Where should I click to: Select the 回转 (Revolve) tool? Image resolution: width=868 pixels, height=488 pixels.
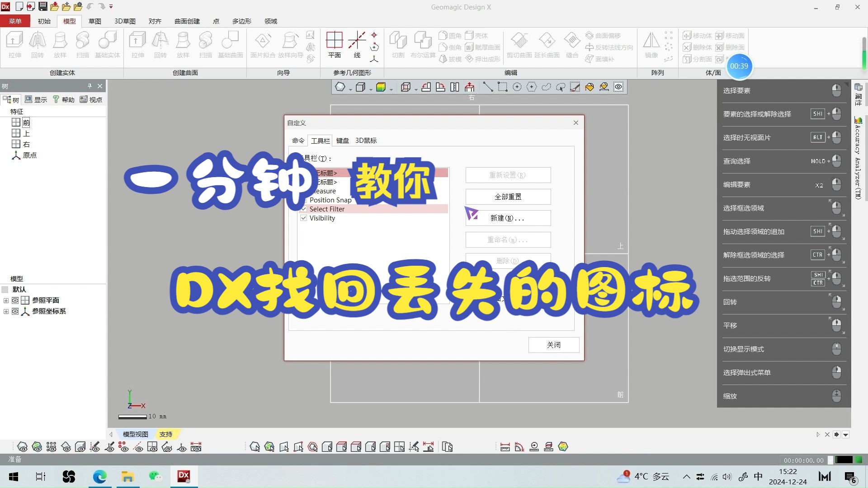[38, 45]
